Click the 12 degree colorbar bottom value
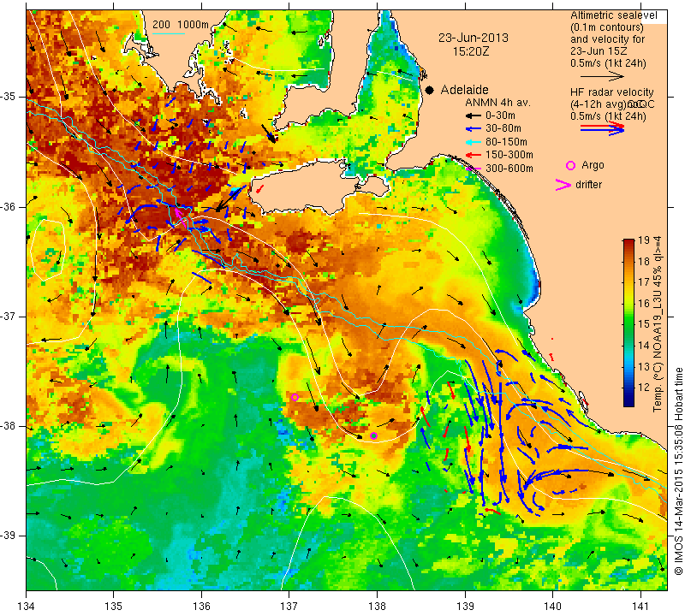685x616 pixels. tap(644, 388)
